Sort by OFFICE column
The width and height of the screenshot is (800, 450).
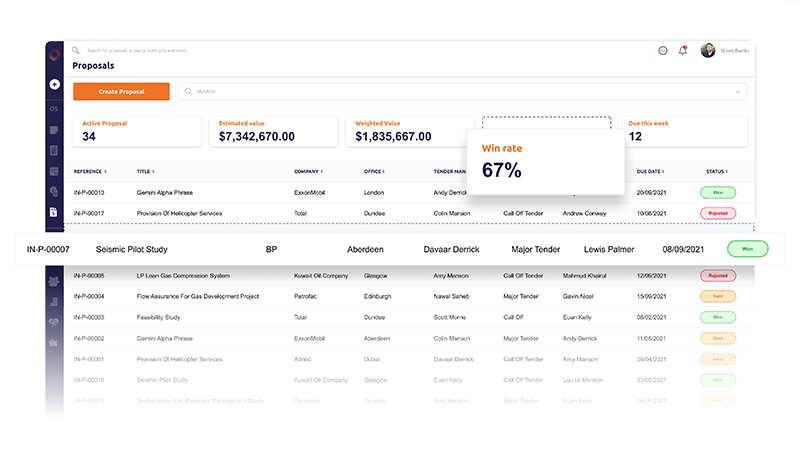[x=374, y=171]
